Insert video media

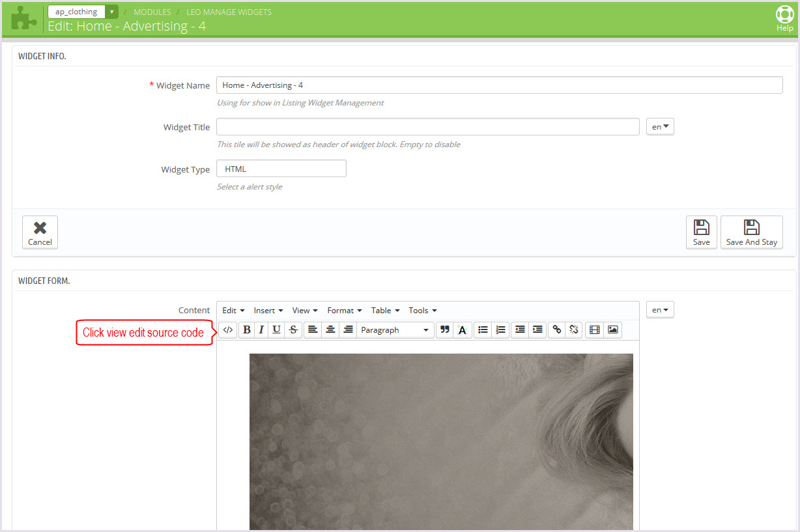click(594, 330)
